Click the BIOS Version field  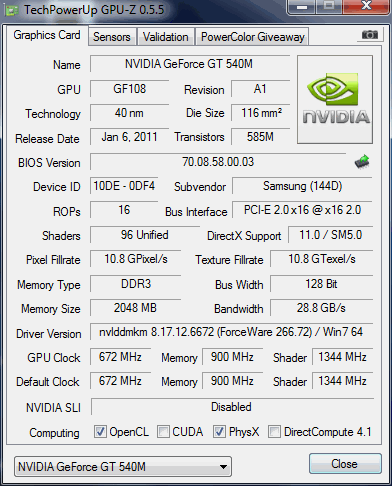[218, 162]
